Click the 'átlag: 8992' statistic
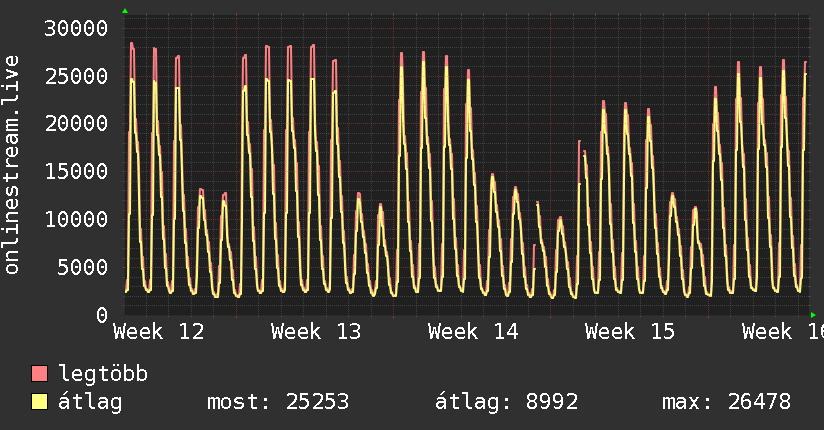 coord(506,402)
